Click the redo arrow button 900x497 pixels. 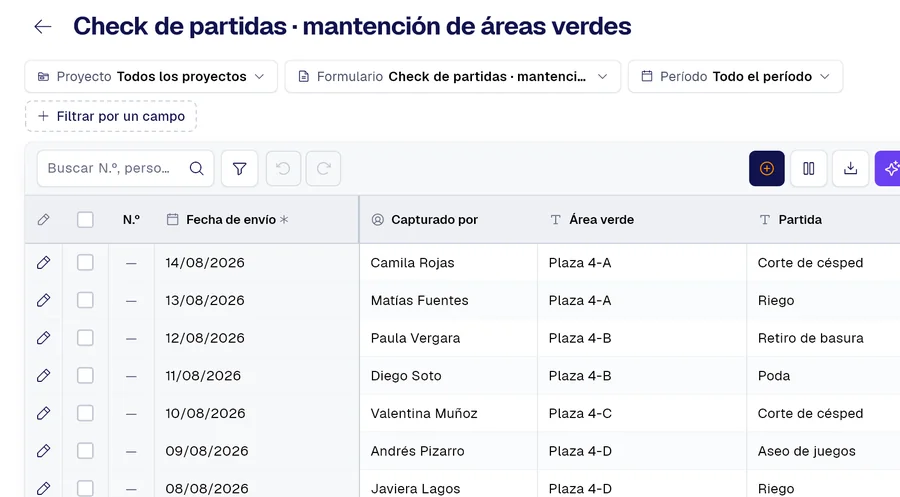coord(323,168)
